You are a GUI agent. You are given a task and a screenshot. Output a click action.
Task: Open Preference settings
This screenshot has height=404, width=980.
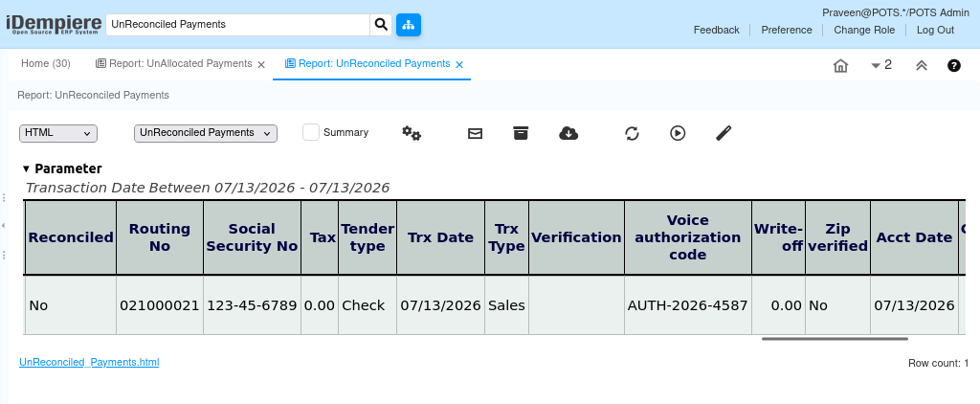[787, 30]
